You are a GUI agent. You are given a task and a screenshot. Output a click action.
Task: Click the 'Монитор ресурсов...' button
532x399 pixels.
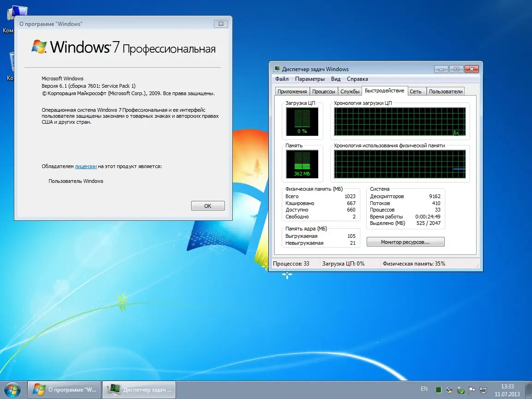[x=405, y=242]
